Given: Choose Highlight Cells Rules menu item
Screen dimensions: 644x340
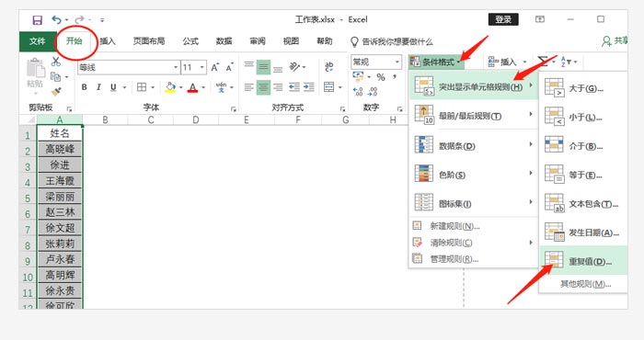Looking at the screenshot, I should coord(474,86).
